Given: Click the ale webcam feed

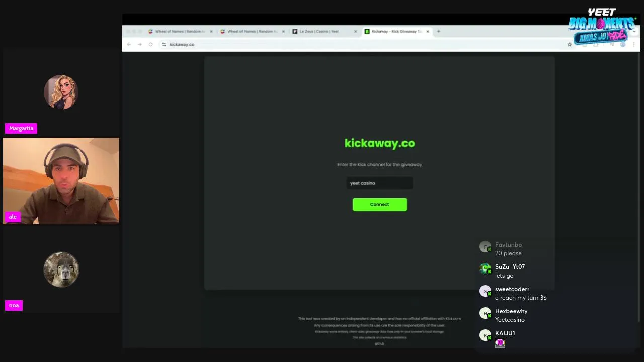Looking at the screenshot, I should tap(61, 180).
